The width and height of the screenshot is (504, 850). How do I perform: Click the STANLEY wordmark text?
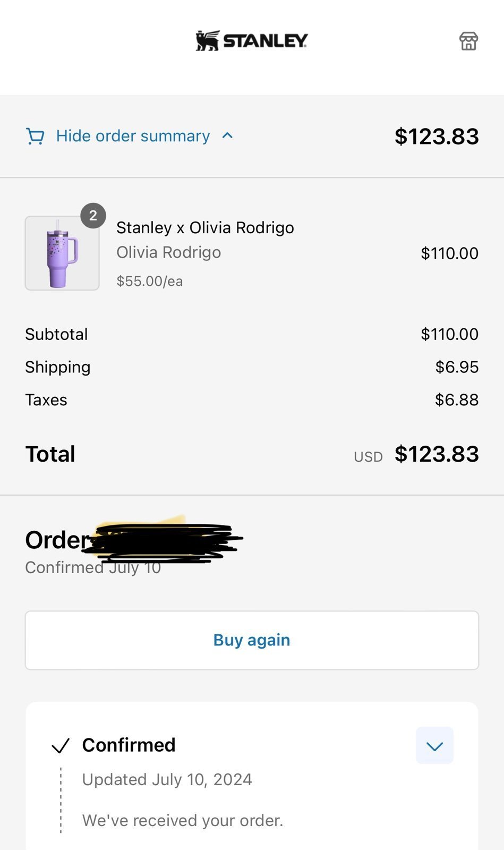click(265, 41)
